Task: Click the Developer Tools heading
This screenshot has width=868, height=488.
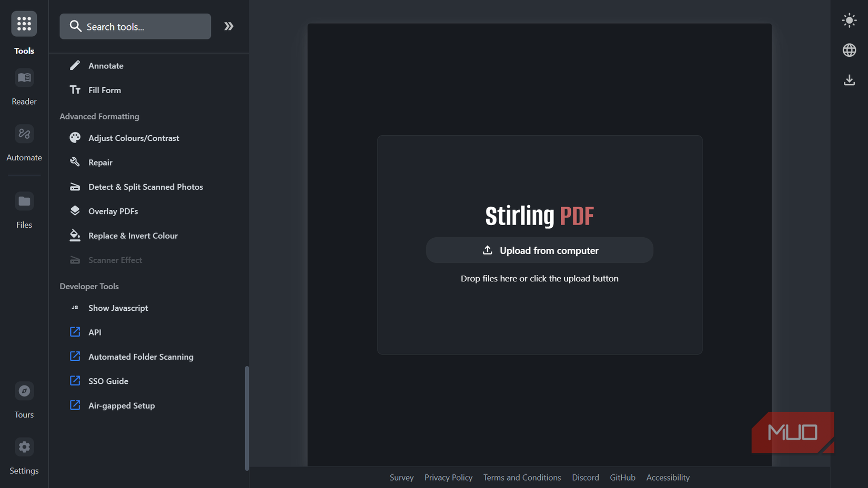Action: point(89,286)
